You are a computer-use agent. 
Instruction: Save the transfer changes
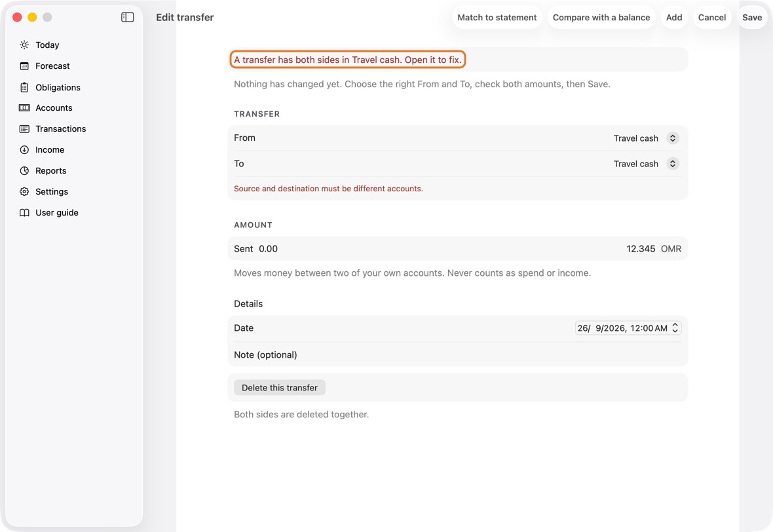pyautogui.click(x=752, y=17)
